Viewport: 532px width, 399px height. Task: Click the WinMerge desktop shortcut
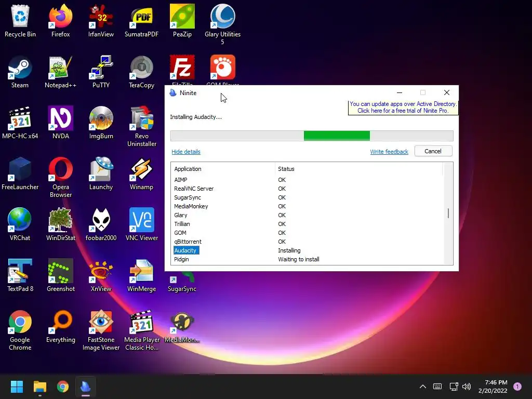(x=141, y=275)
